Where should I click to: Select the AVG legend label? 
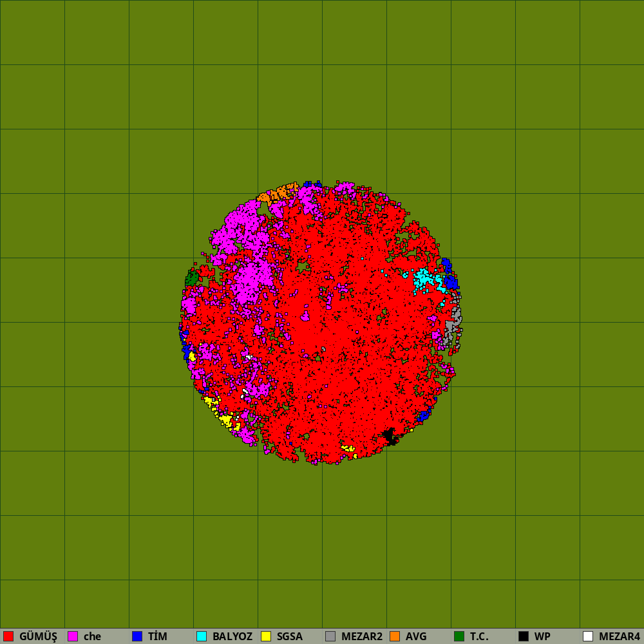point(416,637)
